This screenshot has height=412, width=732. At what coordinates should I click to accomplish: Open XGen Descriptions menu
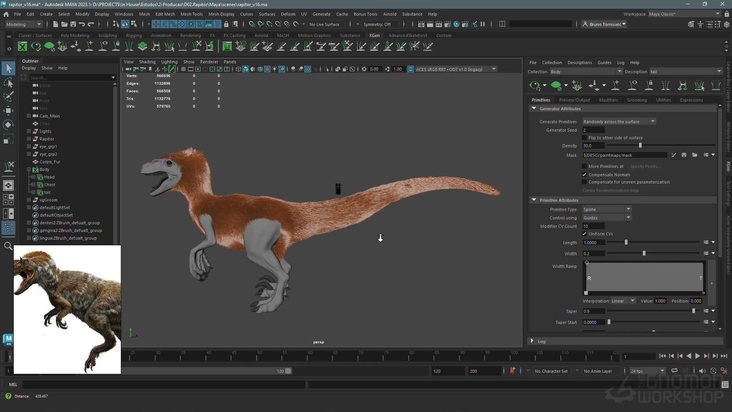click(x=579, y=62)
